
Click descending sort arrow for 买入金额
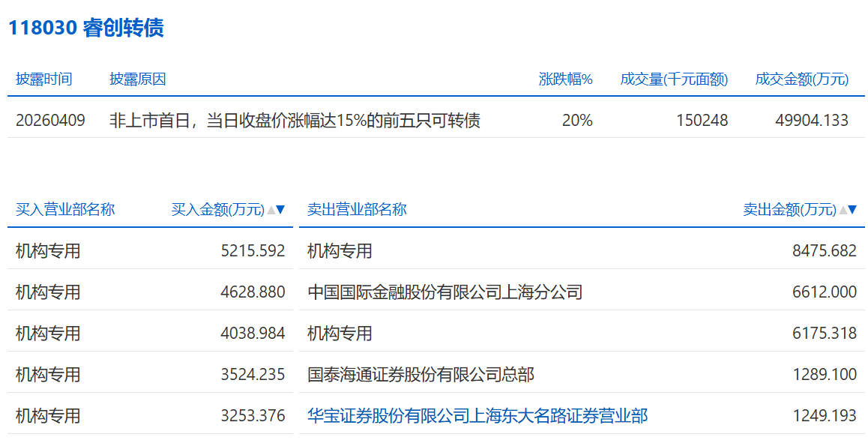coord(281,210)
